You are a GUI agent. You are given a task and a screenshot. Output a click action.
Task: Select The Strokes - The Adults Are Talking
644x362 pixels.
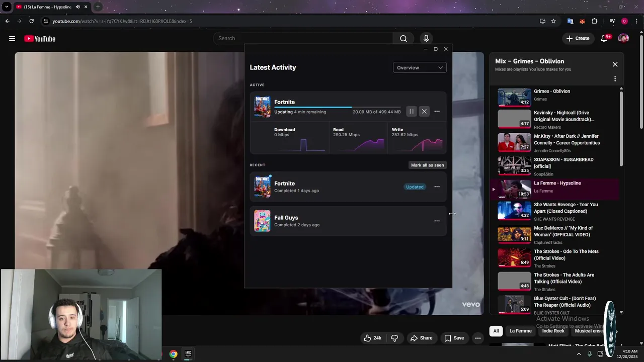[x=556, y=282]
